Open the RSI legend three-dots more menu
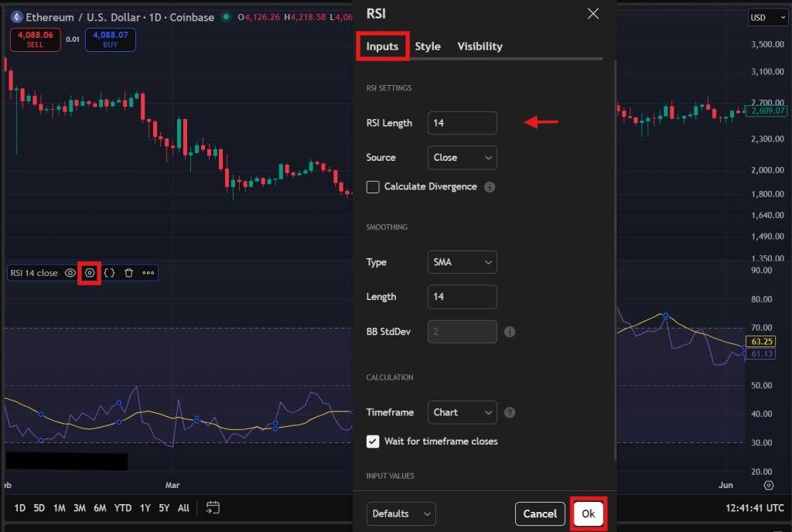The image size is (792, 532). point(148,273)
